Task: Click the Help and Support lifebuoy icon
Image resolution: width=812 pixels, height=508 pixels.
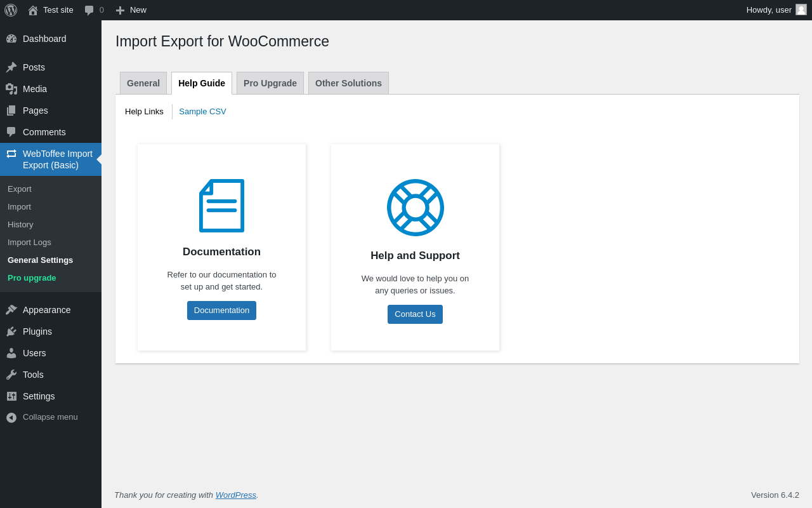Action: [416, 208]
